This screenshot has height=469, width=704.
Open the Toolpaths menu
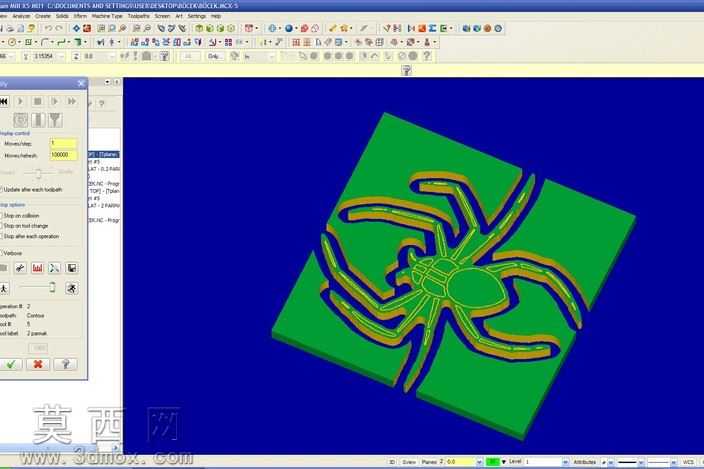pos(139,16)
